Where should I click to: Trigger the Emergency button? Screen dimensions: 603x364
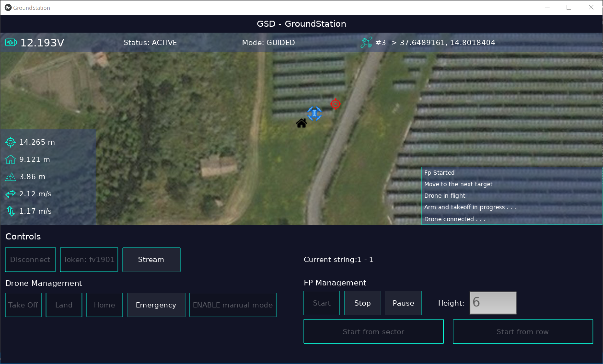click(156, 305)
